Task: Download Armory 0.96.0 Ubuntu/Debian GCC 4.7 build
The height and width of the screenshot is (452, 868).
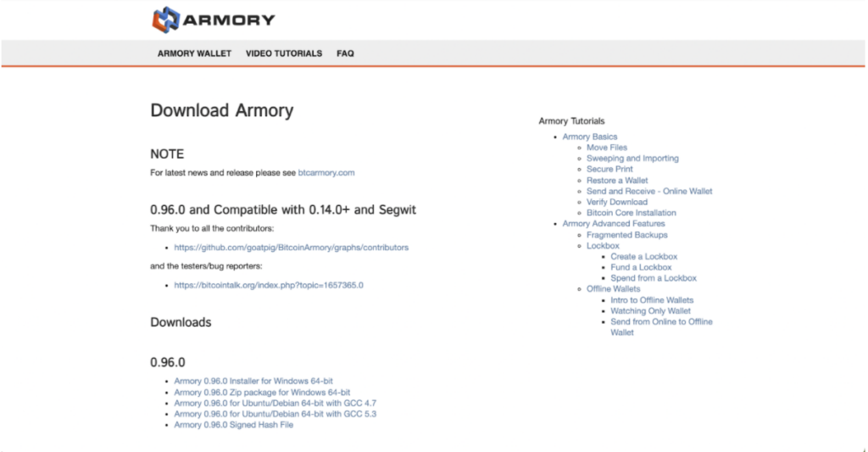Action: pyautogui.click(x=275, y=404)
